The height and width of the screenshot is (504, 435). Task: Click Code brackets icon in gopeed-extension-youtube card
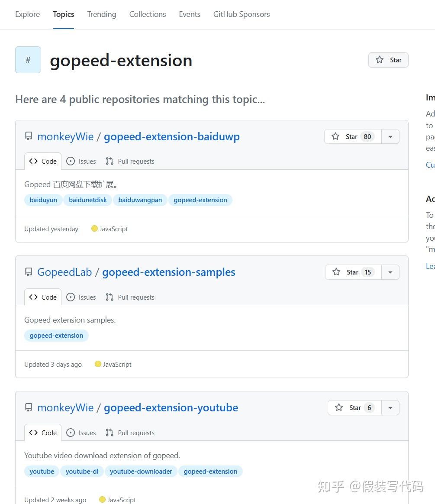[x=33, y=433]
